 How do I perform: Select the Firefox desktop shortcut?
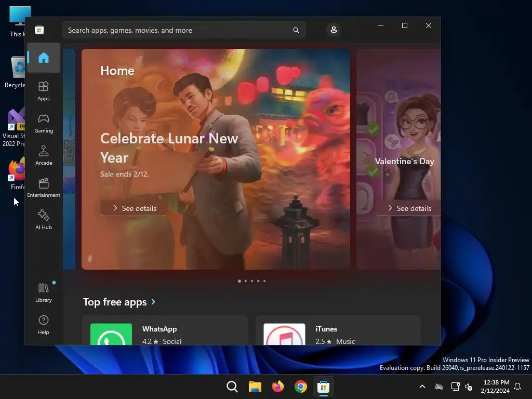click(x=17, y=174)
